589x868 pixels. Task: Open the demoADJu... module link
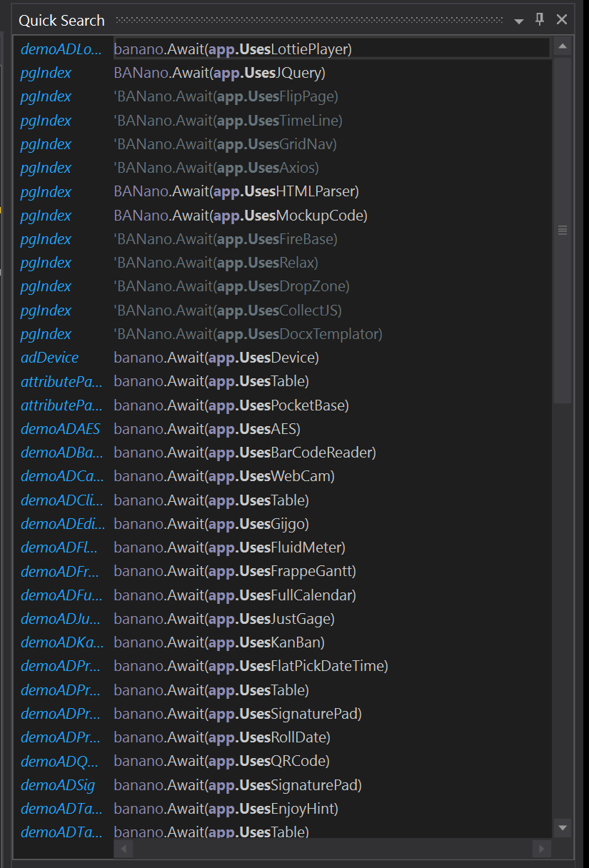61,619
